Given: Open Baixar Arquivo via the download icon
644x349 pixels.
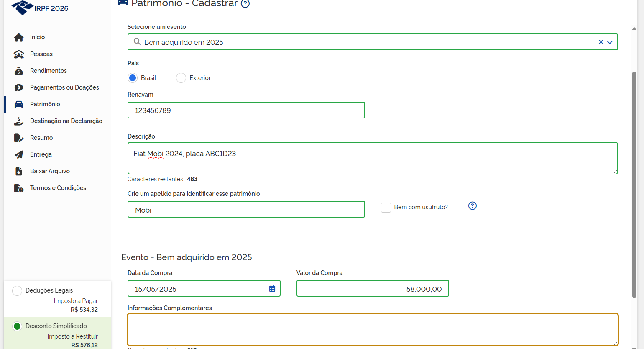Looking at the screenshot, I should click(x=19, y=171).
